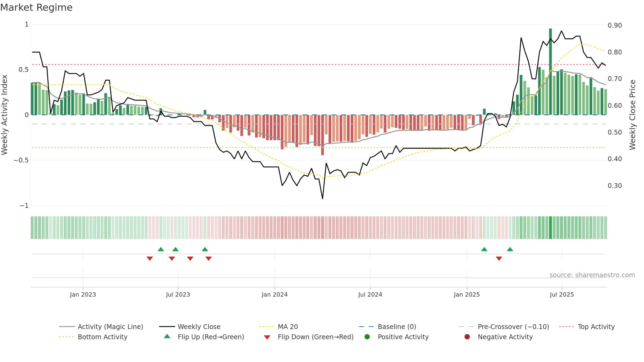Viewport: 644px width, 362px height.
Task: Click the tallest green bar near Jul 2025
Action: pos(550,72)
